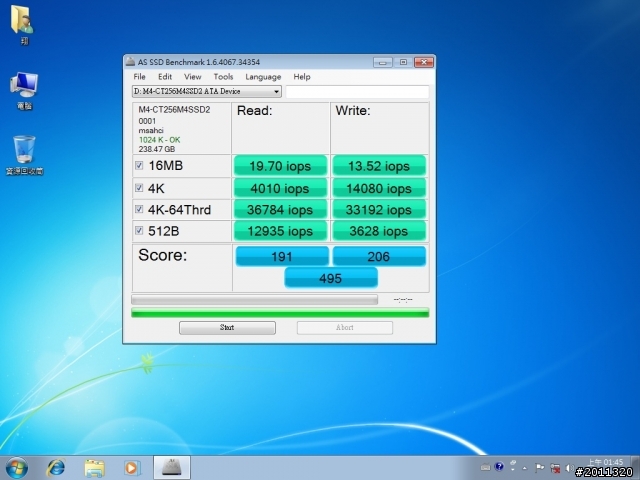Click the read score value 191
640x480 pixels.
(282, 256)
